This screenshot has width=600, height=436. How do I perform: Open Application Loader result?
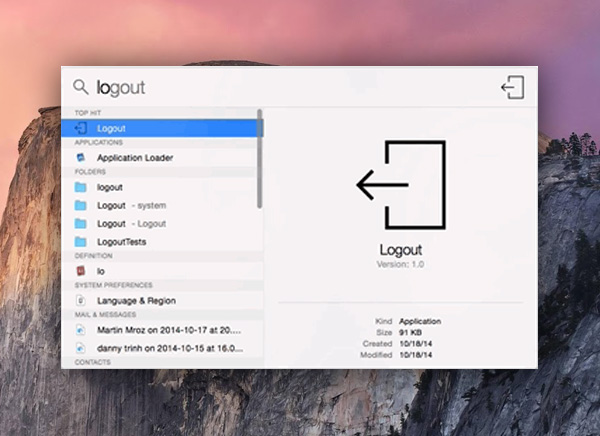(162, 158)
